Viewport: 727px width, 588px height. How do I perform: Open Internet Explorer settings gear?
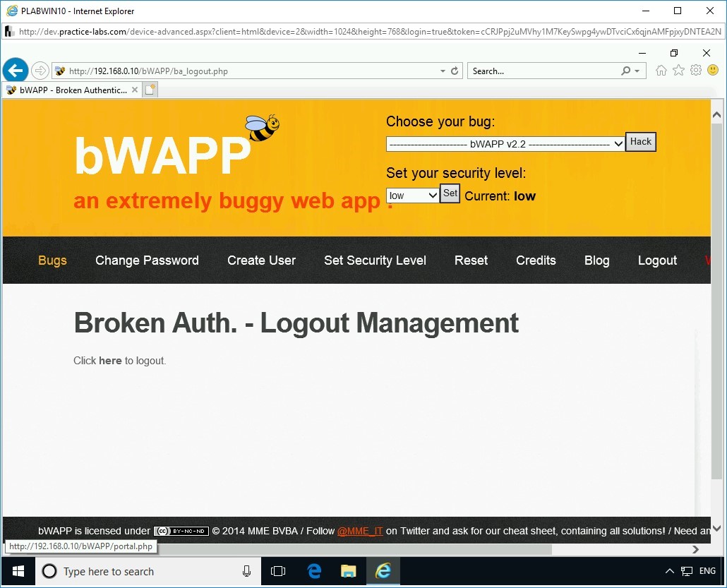696,70
